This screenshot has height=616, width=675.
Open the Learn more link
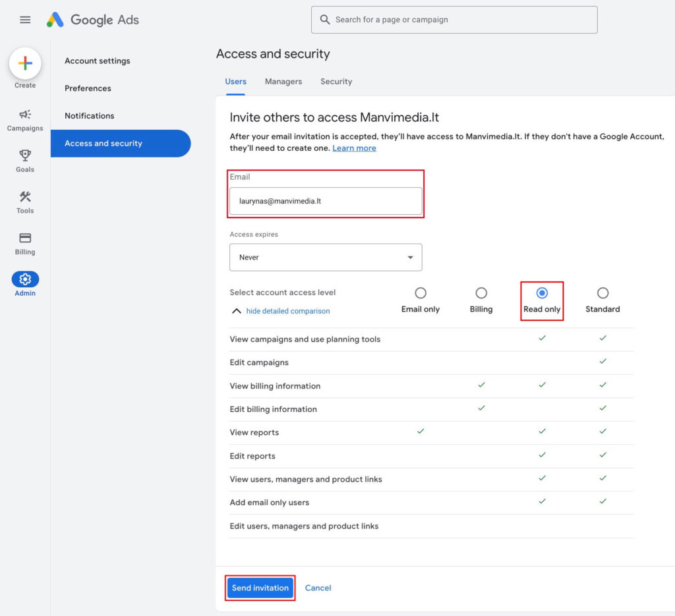tap(354, 148)
